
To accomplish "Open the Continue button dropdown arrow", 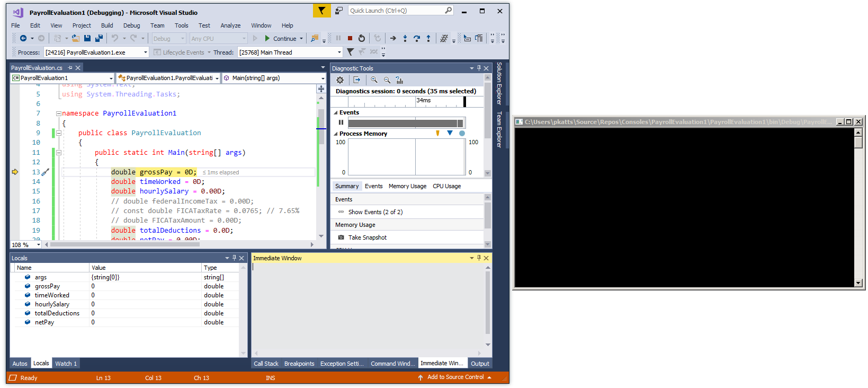I will [x=301, y=38].
